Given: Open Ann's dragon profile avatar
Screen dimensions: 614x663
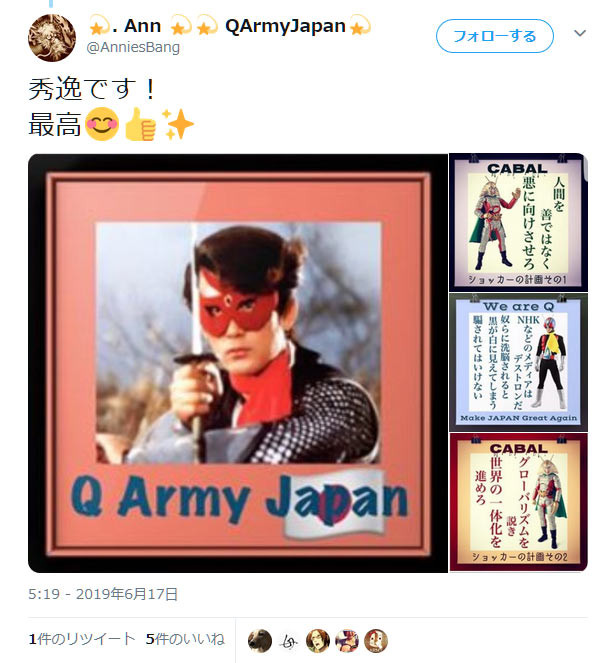Looking at the screenshot, I should 52,38.
